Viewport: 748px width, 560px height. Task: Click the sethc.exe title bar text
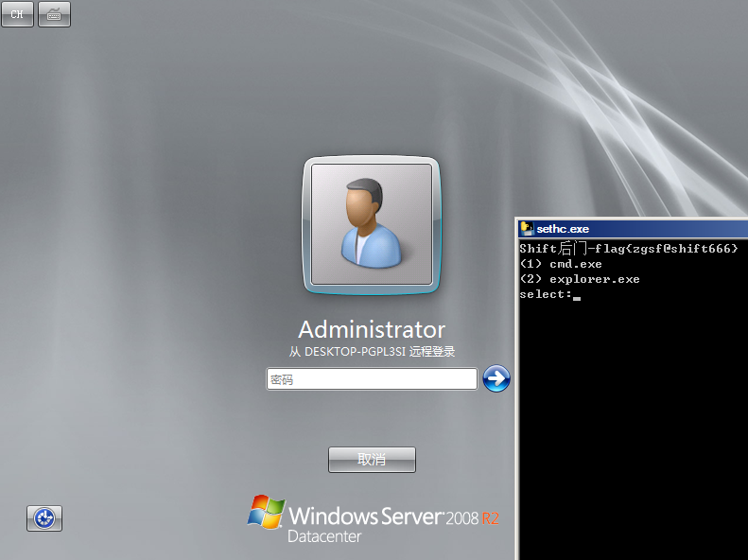coord(563,229)
